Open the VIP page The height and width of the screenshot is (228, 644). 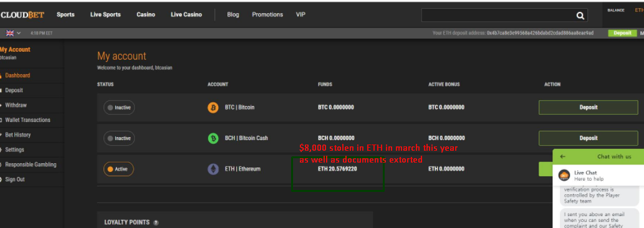pyautogui.click(x=300, y=14)
